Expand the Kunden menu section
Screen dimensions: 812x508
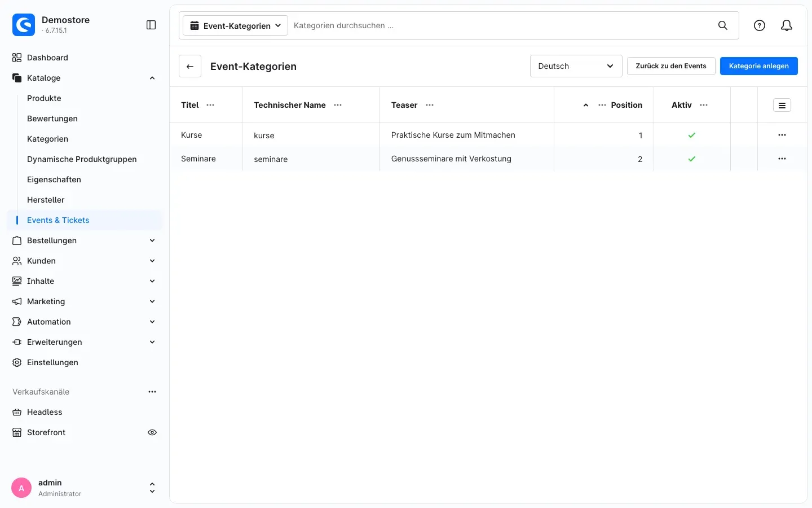click(152, 261)
